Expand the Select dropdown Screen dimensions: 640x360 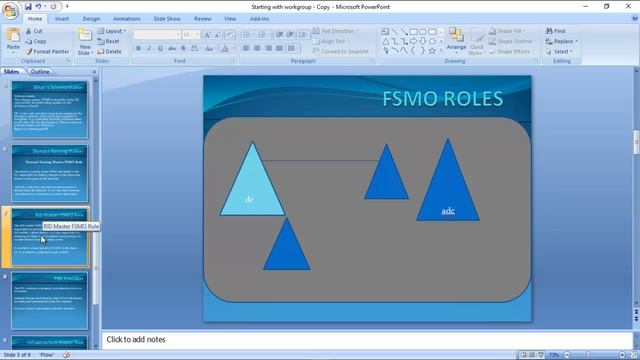pos(571,52)
